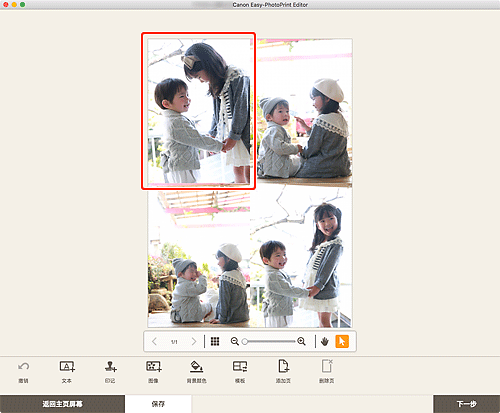Image resolution: width=500 pixels, height=413 pixels.
Task: Select the top-left photo of children holding hands
Action: tap(199, 111)
